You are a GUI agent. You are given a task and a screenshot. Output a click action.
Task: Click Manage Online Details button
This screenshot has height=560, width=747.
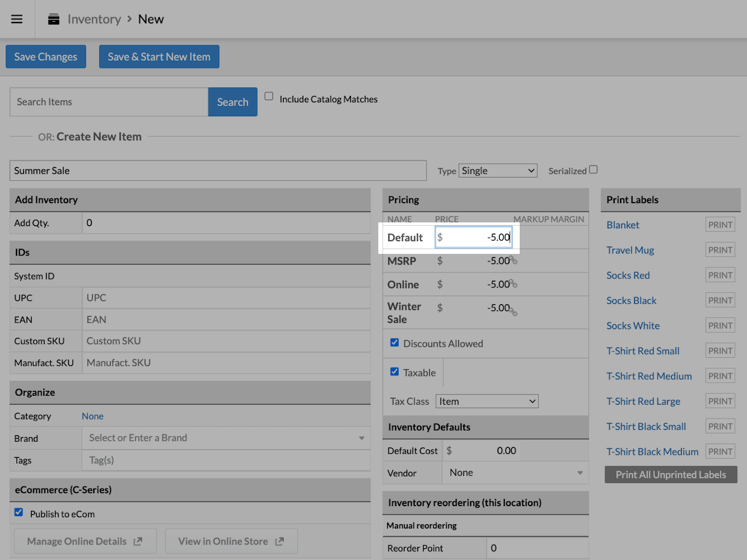tap(85, 541)
